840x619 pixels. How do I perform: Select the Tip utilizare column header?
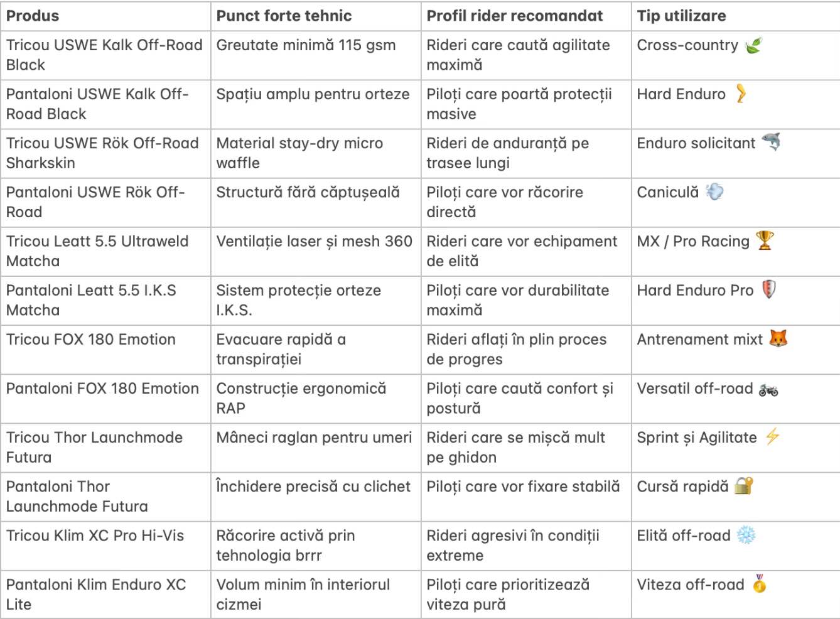click(x=681, y=16)
